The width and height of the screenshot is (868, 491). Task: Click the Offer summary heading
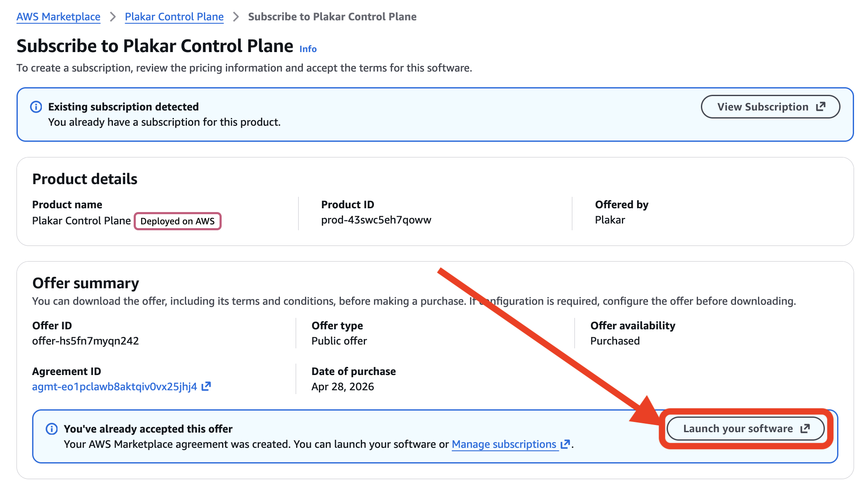click(86, 283)
